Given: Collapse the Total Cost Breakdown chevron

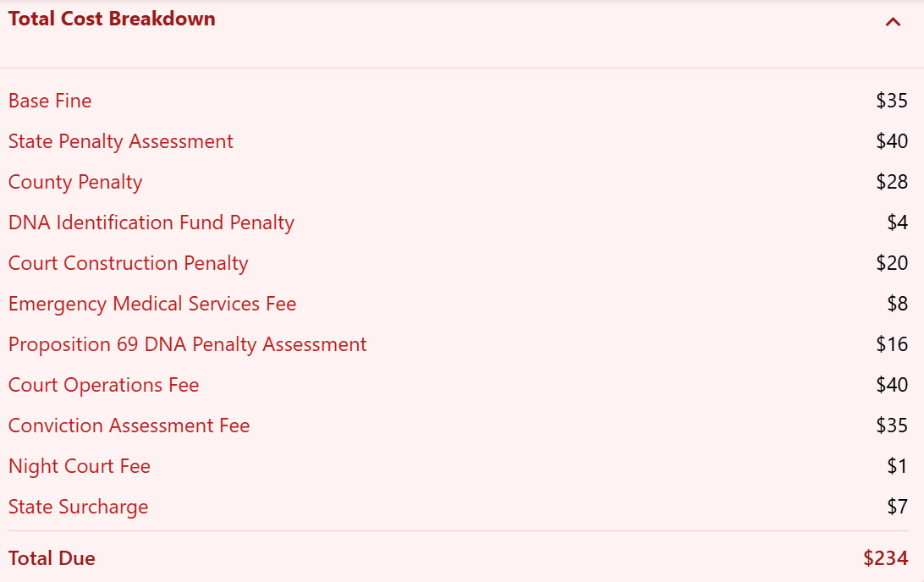Looking at the screenshot, I should click(x=893, y=22).
